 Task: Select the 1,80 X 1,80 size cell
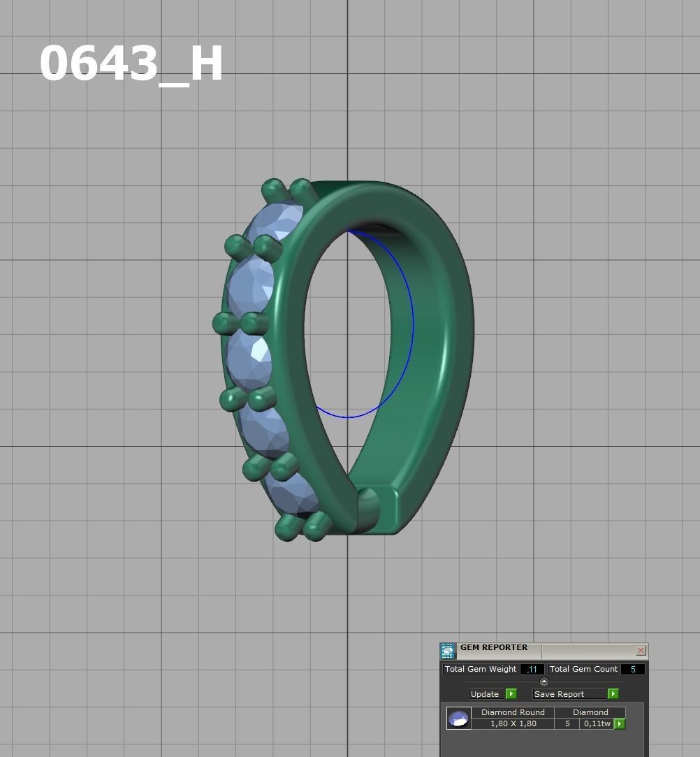click(513, 723)
